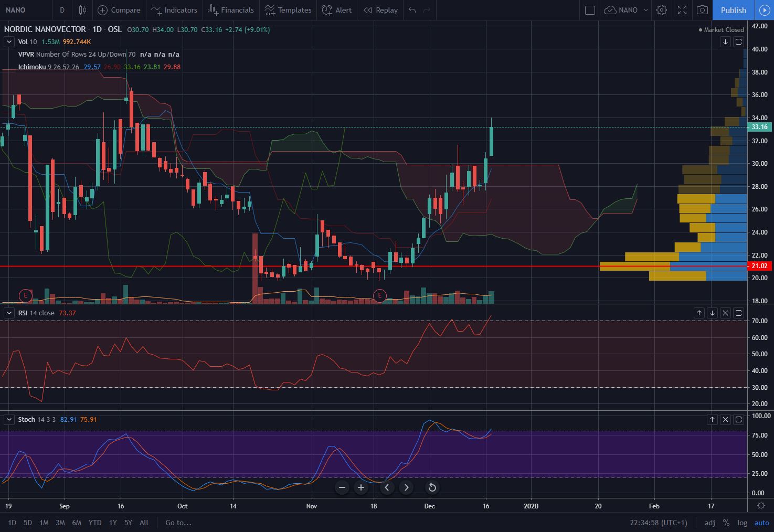Image resolution: width=774 pixels, height=532 pixels.
Task: Move main price pane down
Action: [x=725, y=41]
